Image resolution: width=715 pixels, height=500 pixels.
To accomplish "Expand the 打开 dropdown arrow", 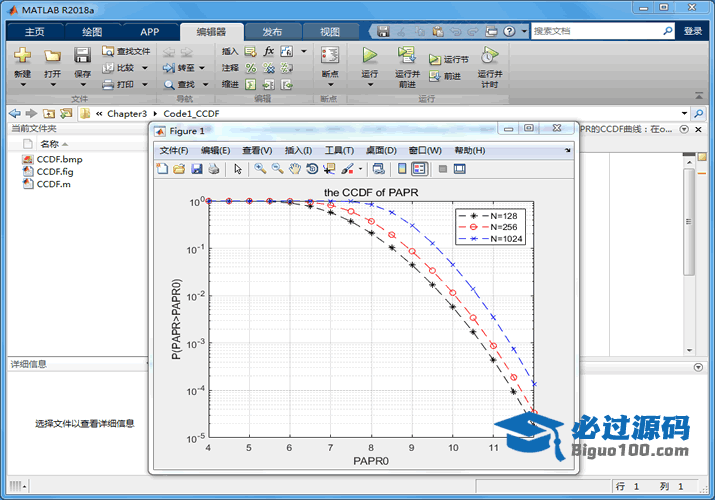I will [53, 85].
